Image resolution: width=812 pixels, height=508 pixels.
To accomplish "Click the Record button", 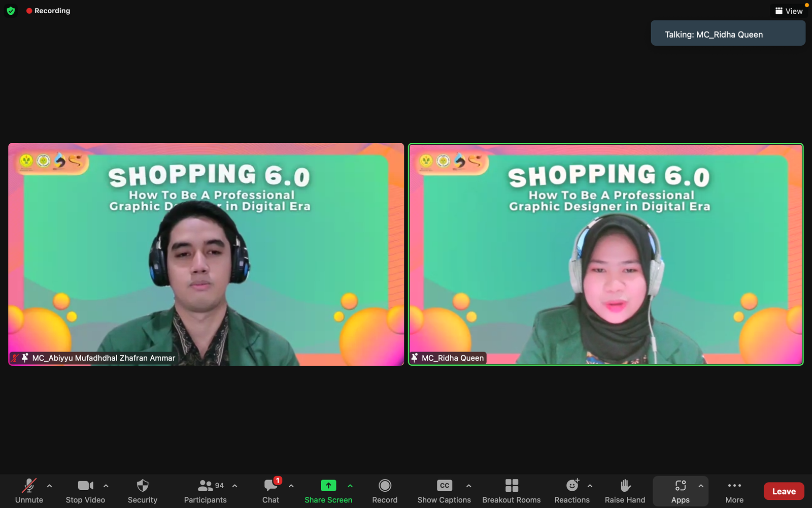I will pos(385,491).
